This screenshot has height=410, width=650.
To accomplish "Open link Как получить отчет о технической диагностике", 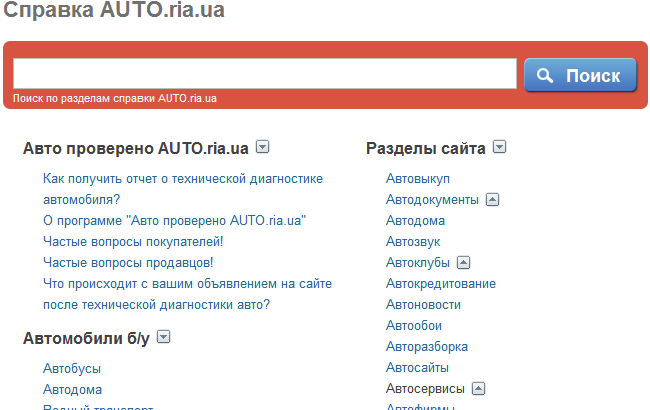I will coord(183,189).
